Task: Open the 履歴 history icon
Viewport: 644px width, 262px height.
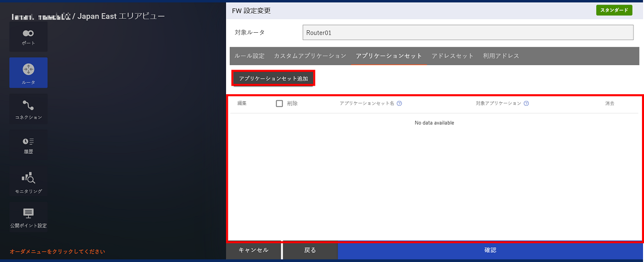Action: (29, 145)
